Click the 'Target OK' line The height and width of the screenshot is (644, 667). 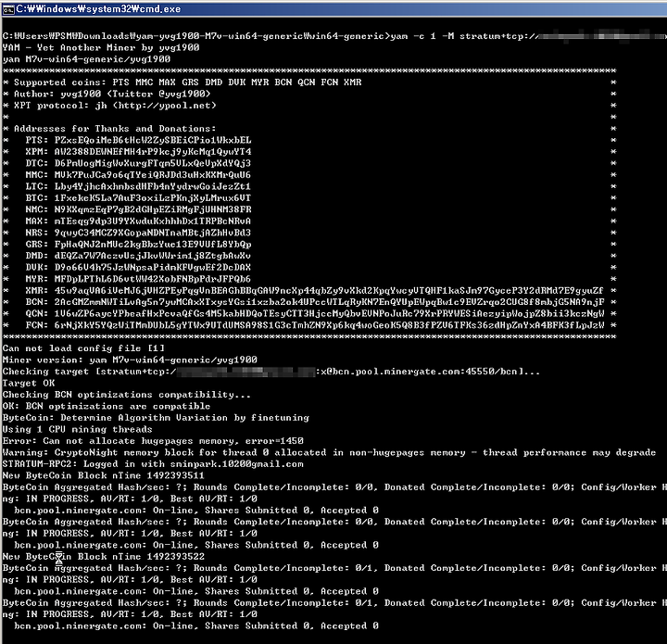29,383
